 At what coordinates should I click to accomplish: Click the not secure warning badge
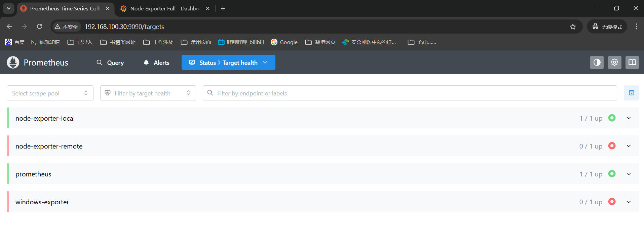66,27
